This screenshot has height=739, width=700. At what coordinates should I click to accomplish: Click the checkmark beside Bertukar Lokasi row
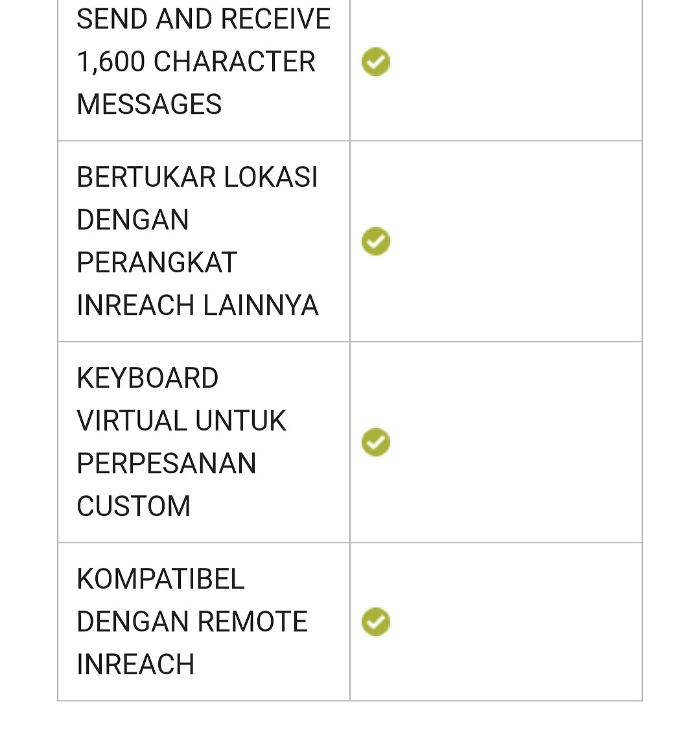(x=376, y=241)
